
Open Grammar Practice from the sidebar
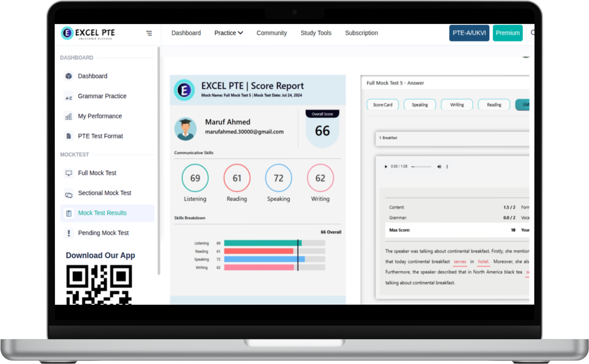point(102,96)
